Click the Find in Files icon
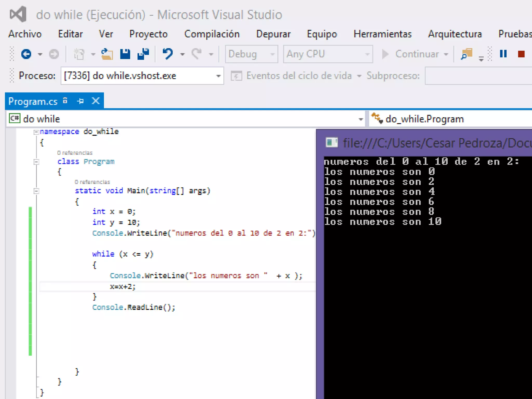The height and width of the screenshot is (399, 532). [x=467, y=54]
